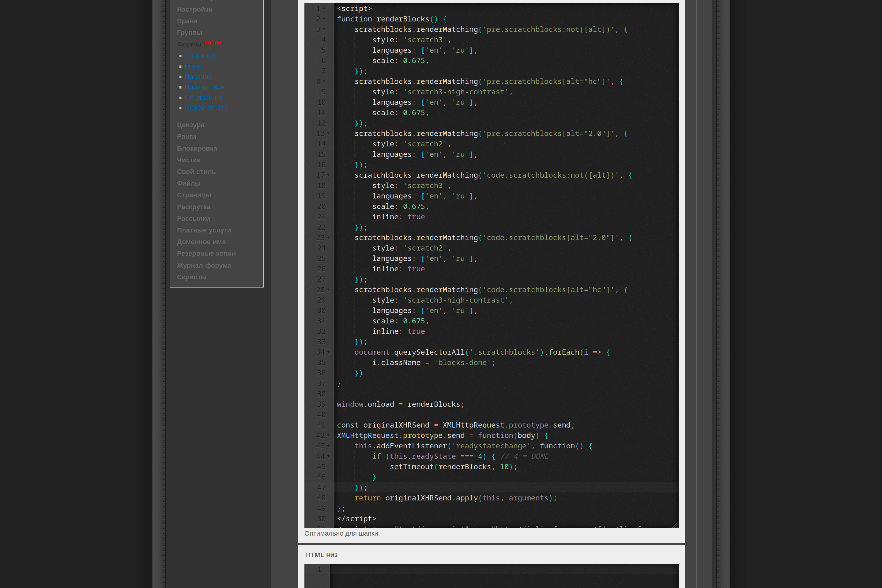Fold the script tag on line 1
Image resolution: width=882 pixels, height=588 pixels.
324,9
